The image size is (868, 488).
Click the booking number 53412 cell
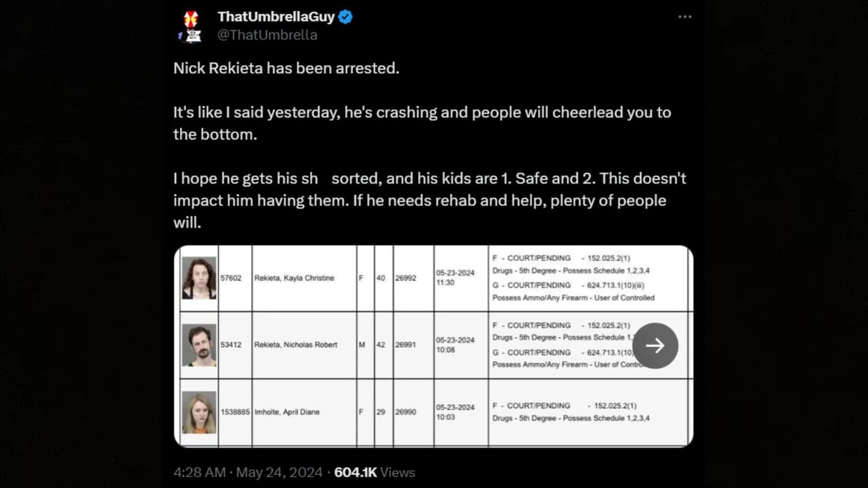tap(233, 344)
